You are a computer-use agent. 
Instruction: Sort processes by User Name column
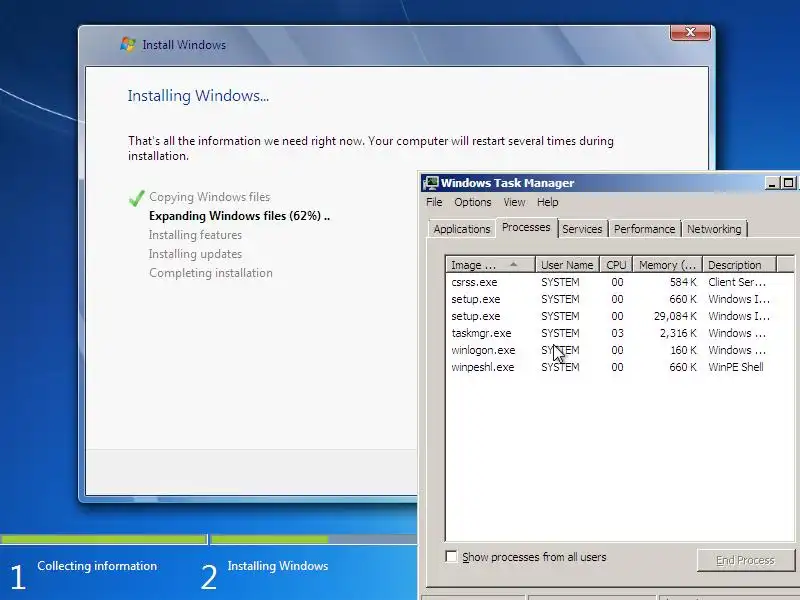(x=567, y=265)
